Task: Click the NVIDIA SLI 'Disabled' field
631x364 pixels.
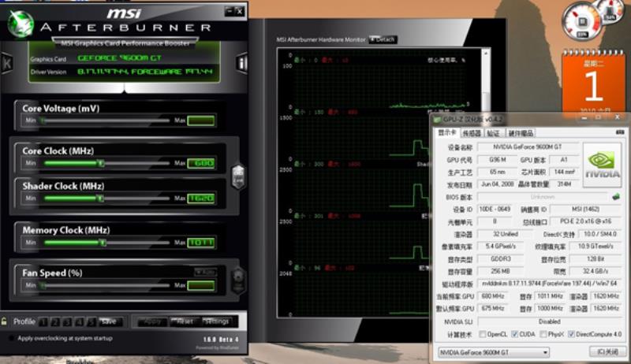Action: 549,321
